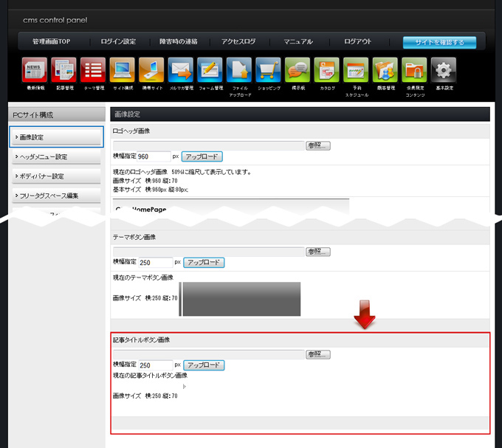Image resolution: width=502 pixels, height=448 pixels.
Task: Click the 記事管理 article management icon
Action: [x=64, y=70]
